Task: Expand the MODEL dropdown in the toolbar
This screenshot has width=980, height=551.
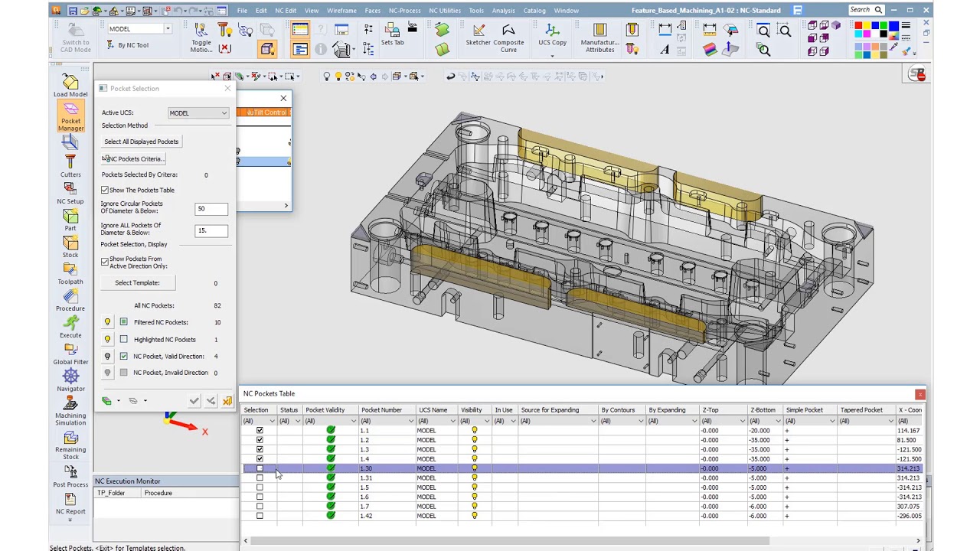Action: point(167,29)
